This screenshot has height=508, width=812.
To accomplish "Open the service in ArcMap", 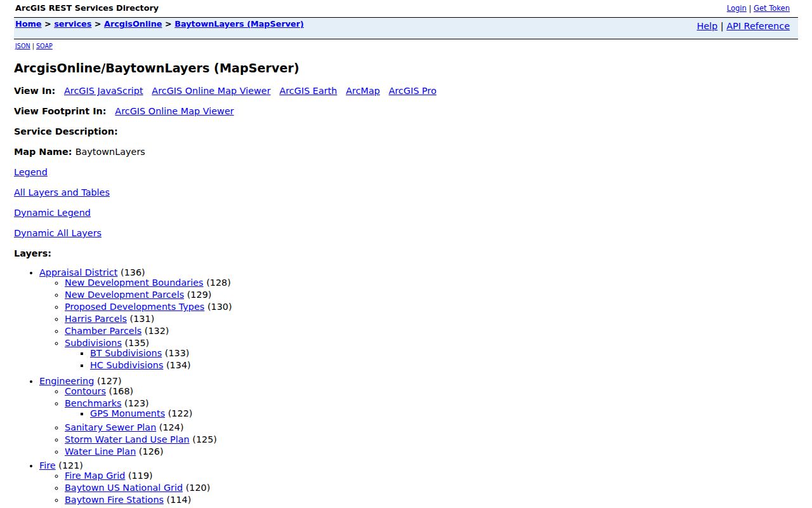I will point(363,91).
